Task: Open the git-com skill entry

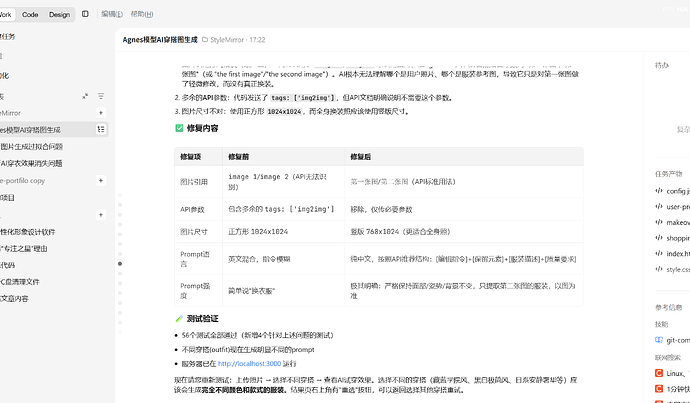Action: pos(678,340)
